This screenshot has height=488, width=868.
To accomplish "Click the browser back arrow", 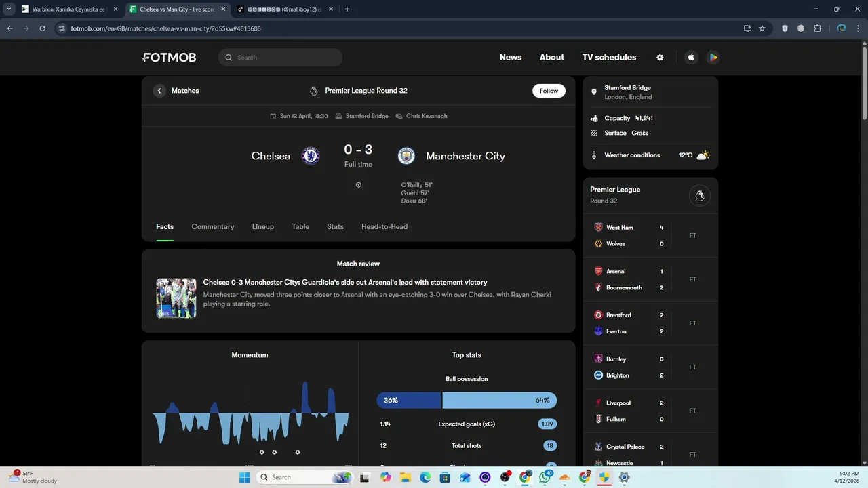I will pos(9,28).
